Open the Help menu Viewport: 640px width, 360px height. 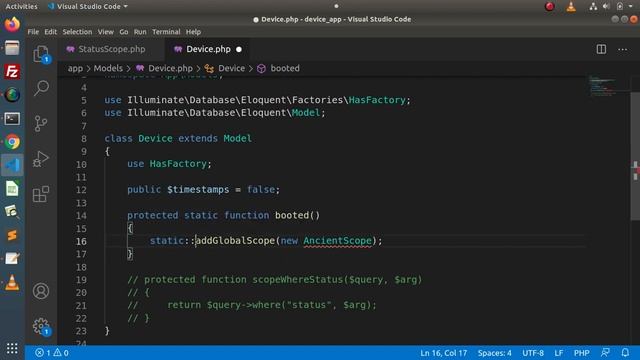[193, 32]
